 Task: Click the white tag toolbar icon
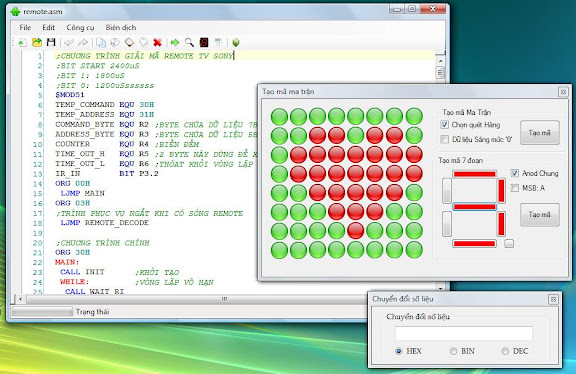click(143, 43)
